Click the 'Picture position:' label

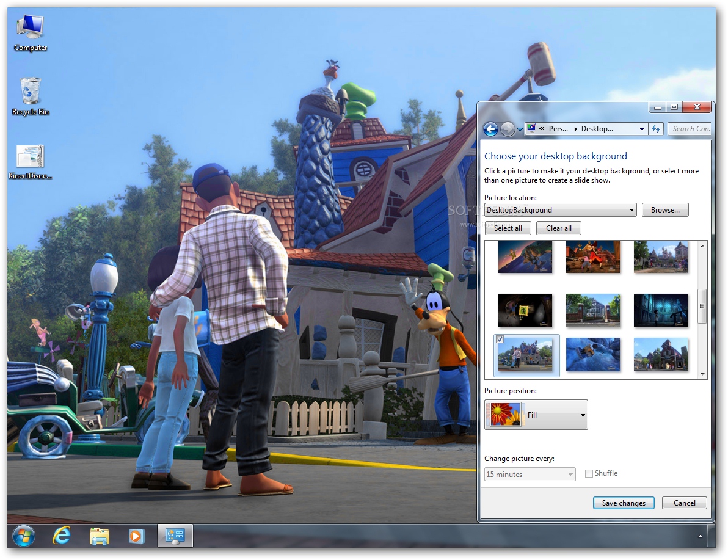point(510,391)
